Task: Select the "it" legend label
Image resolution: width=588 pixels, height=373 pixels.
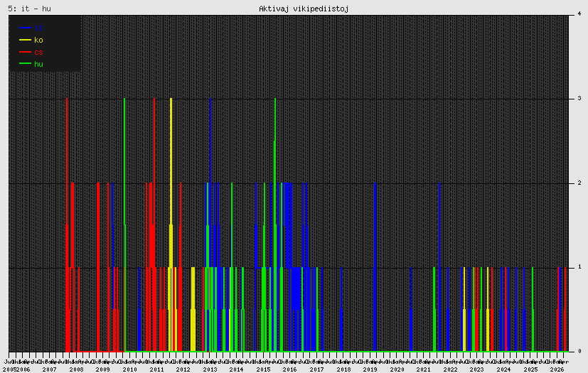Action: (38, 28)
